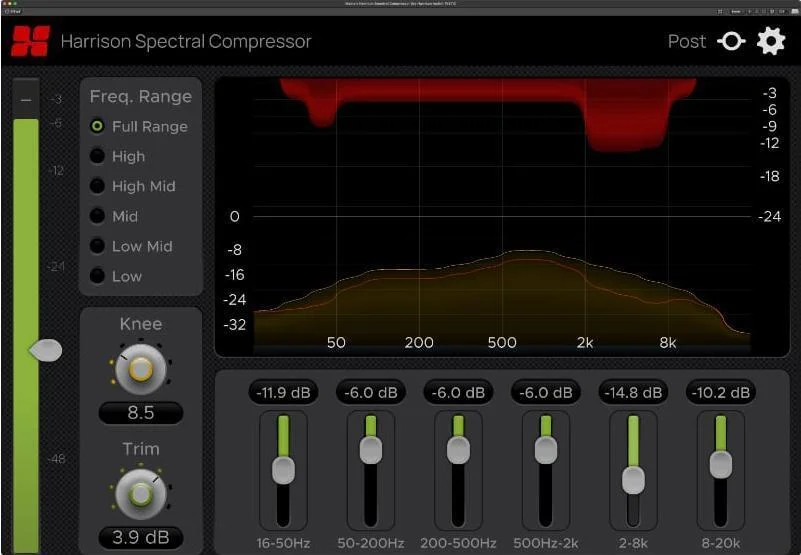Image resolution: width=801 pixels, height=555 pixels.
Task: Click the Trim knob
Action: (140, 494)
